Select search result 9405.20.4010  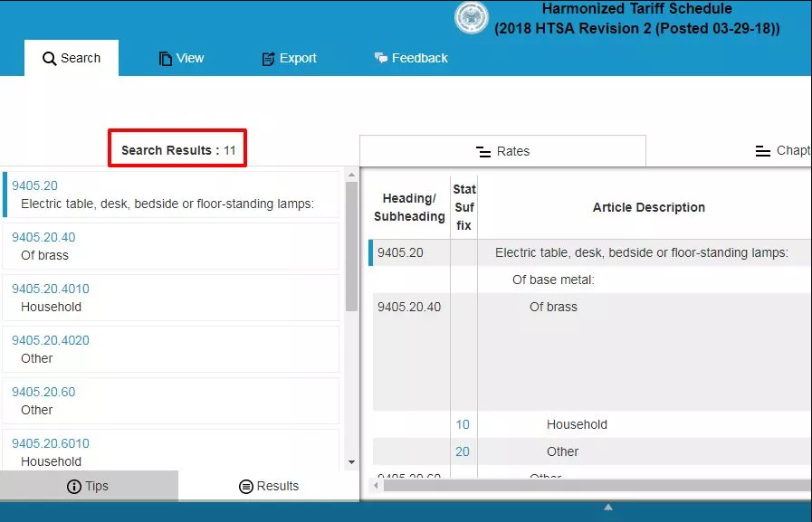171,298
